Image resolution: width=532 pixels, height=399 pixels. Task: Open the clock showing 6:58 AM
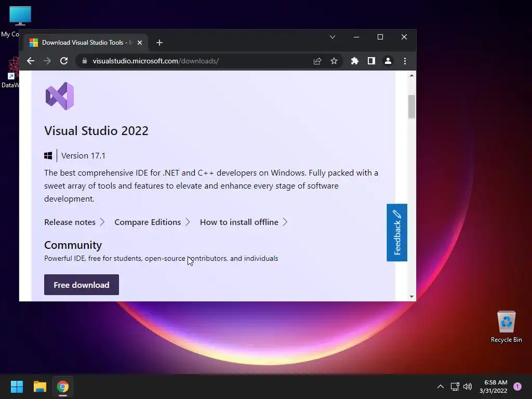(x=494, y=387)
